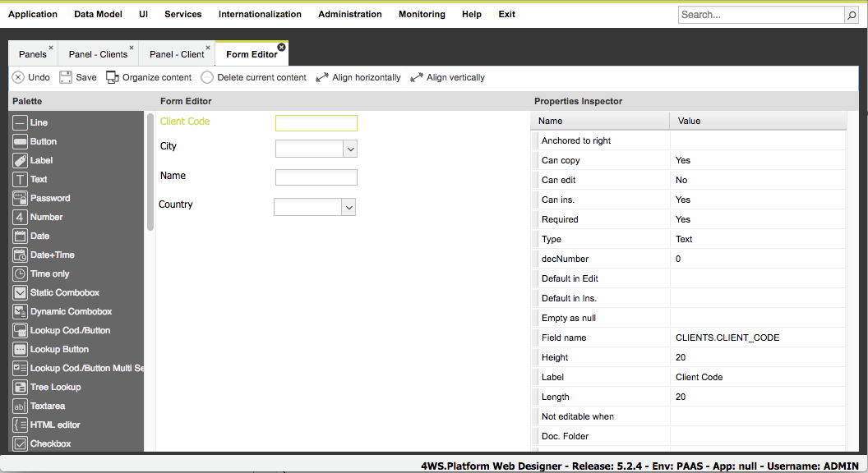Click the Name text input box
The height and width of the screenshot is (473, 868).
(x=316, y=177)
